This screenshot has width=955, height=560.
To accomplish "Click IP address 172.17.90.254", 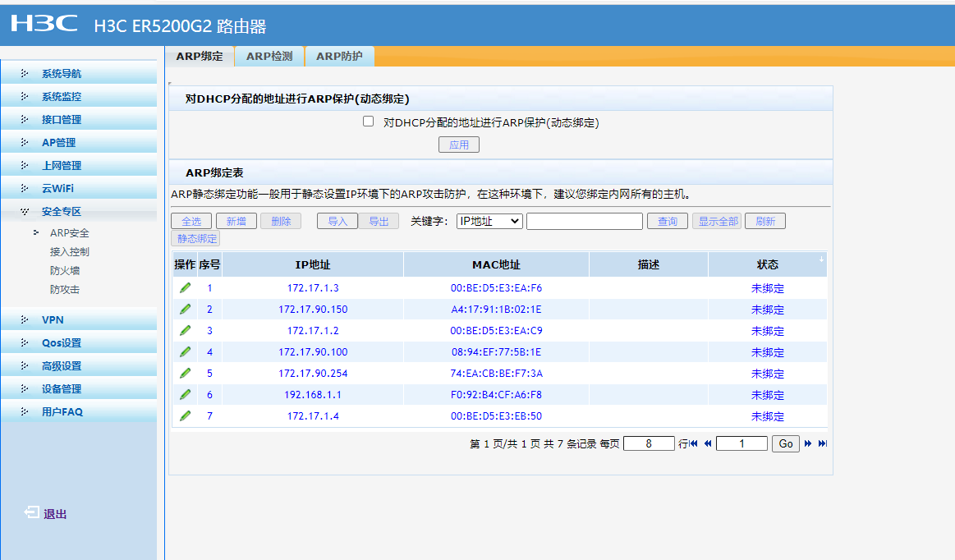I will [313, 374].
